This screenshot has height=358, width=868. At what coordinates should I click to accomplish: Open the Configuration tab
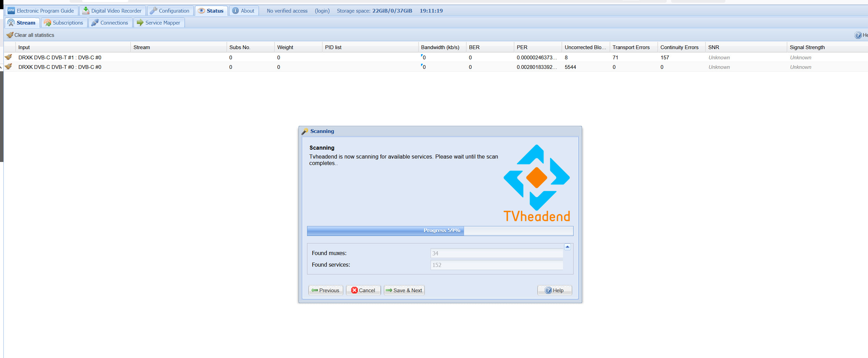click(x=170, y=11)
